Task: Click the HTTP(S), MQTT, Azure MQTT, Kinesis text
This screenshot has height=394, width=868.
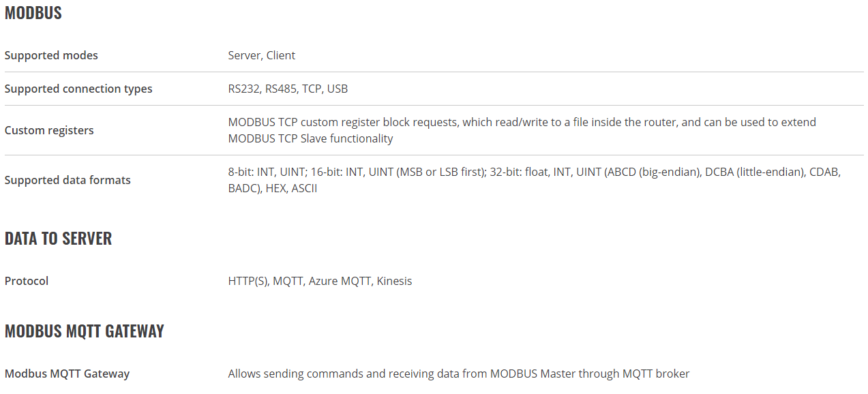Action: 320,281
